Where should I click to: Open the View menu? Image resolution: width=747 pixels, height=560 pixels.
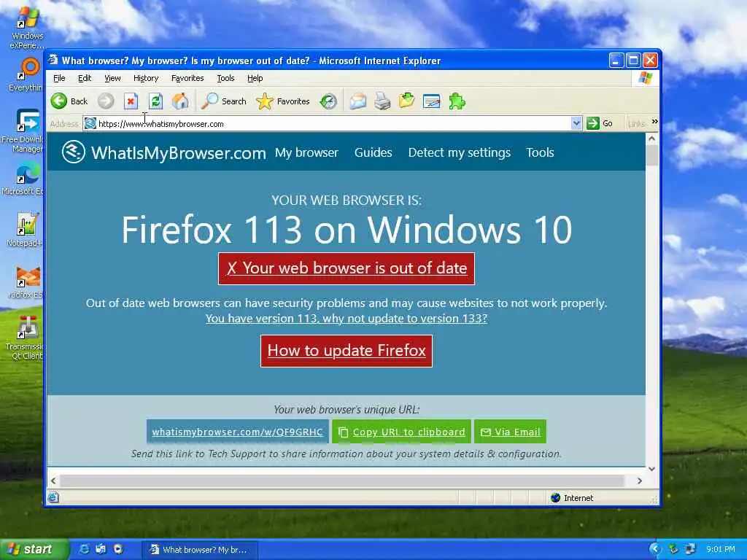pyautogui.click(x=112, y=78)
